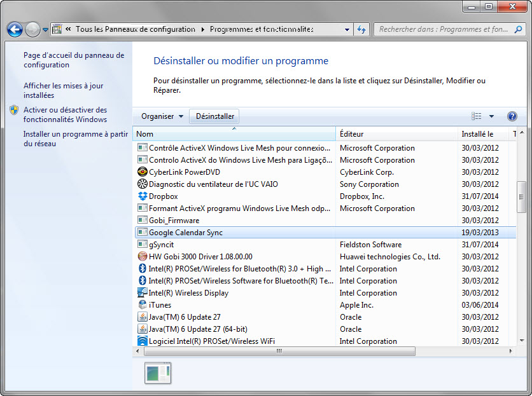Open the recent pages dropdown arrow
532x396 pixels.
point(45,29)
